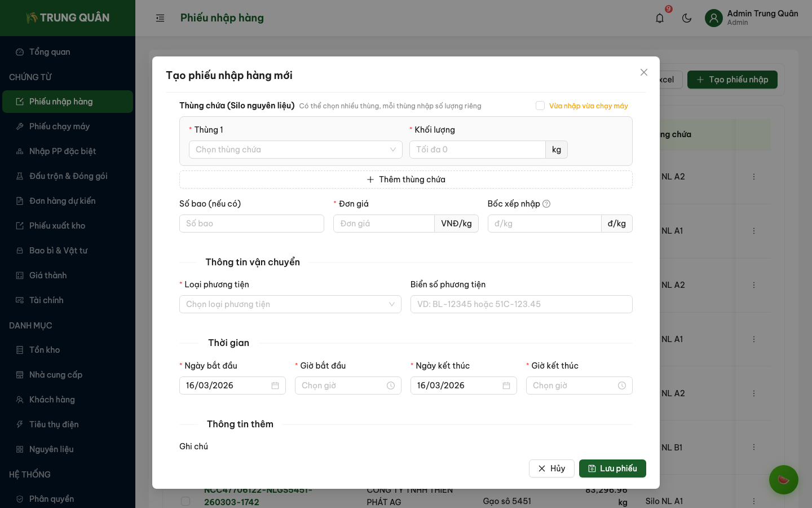The width and height of the screenshot is (812, 508).
Task: Click the floating watermelon chat icon
Action: pyautogui.click(x=784, y=480)
